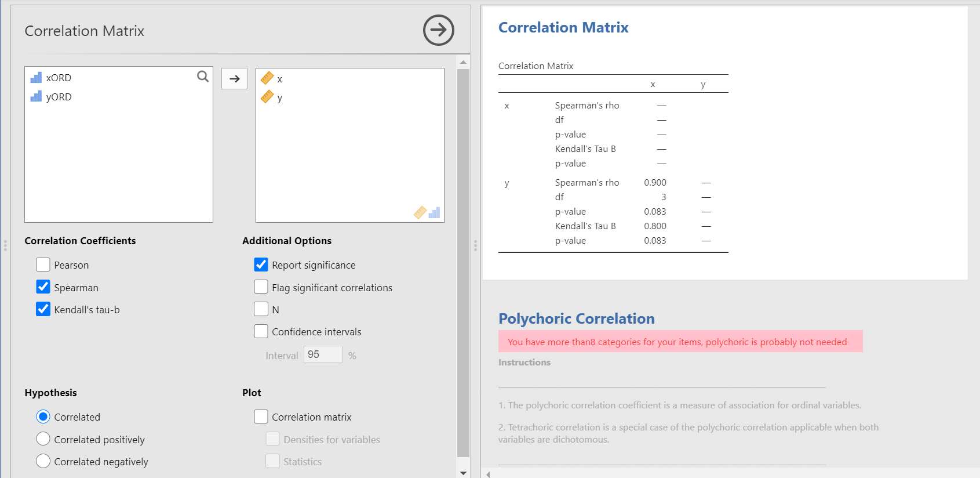Select continuous variable x in target box
Screen dimensions: 980x478
coord(279,79)
